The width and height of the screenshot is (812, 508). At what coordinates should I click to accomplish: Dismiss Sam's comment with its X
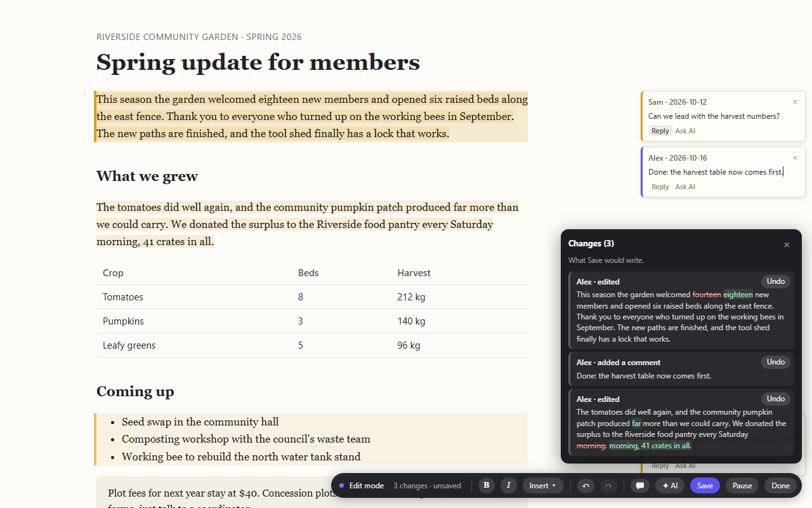coord(795,102)
